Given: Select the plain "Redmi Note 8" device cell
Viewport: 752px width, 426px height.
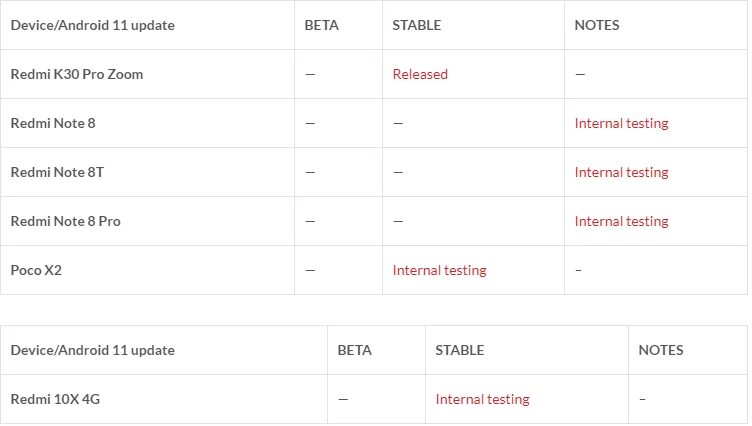Looking at the screenshot, I should pos(52,123).
